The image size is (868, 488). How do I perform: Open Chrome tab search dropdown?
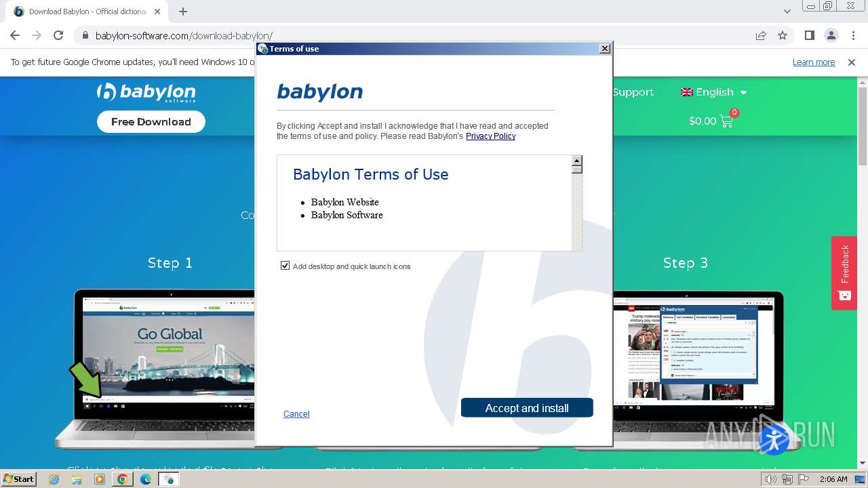pyautogui.click(x=787, y=12)
